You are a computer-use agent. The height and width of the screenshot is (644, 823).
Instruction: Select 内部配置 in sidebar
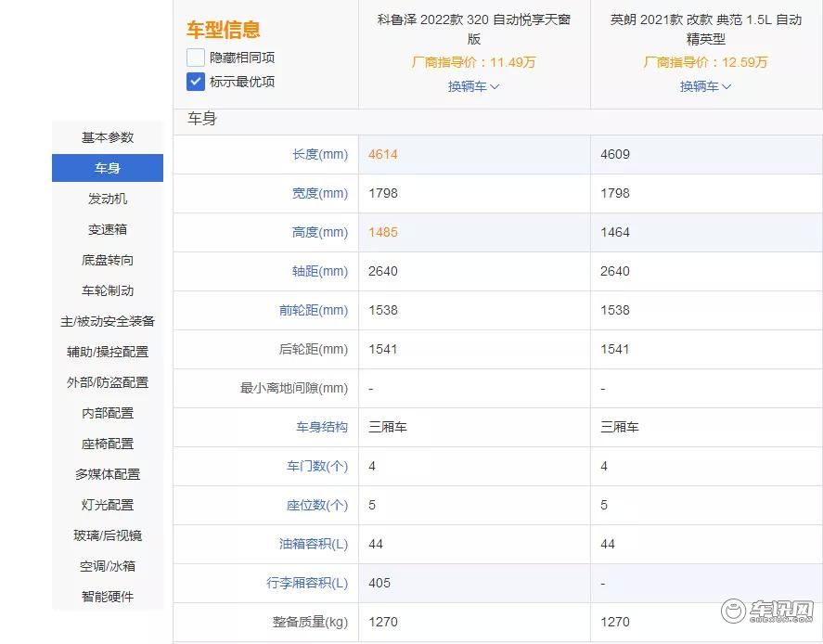pos(108,413)
